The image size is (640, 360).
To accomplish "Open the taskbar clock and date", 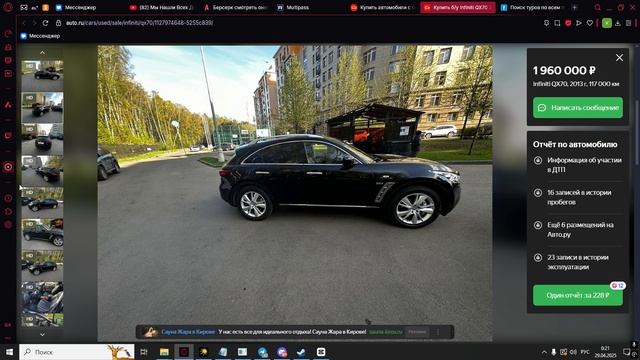I will pyautogui.click(x=605, y=352).
